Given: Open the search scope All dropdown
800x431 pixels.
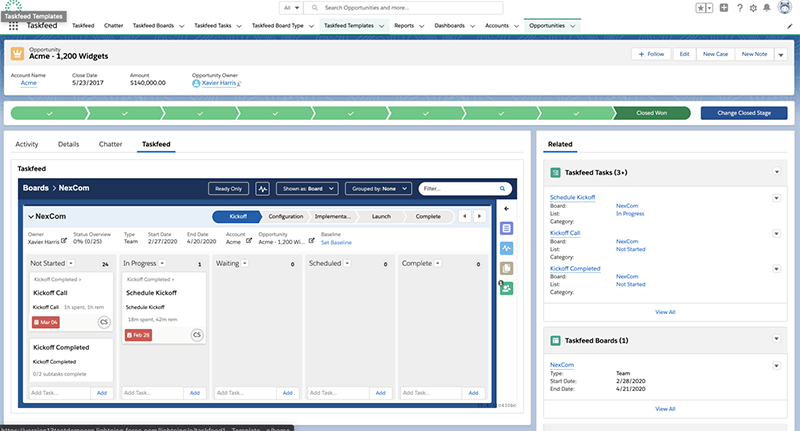Looking at the screenshot, I should click(291, 8).
